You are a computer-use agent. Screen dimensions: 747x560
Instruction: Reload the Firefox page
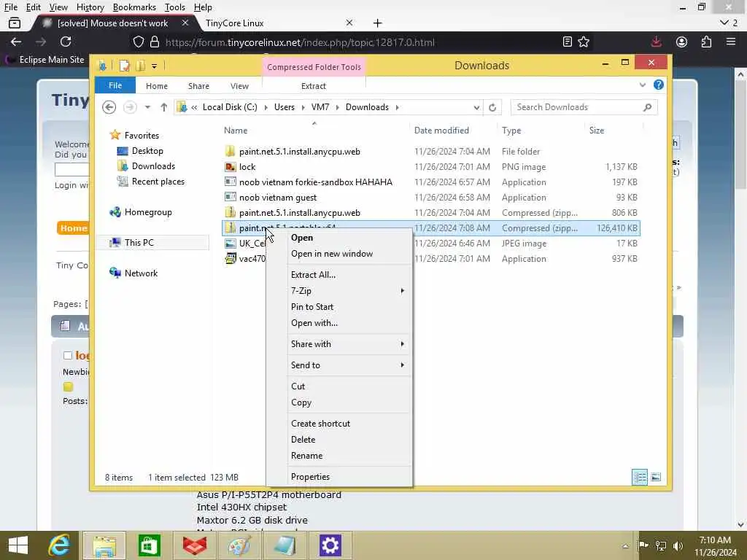[x=66, y=42]
